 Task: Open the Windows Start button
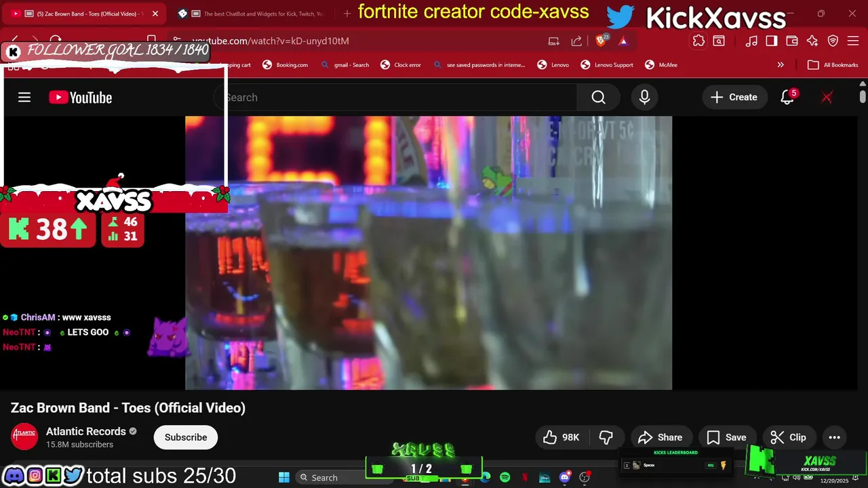click(x=284, y=477)
